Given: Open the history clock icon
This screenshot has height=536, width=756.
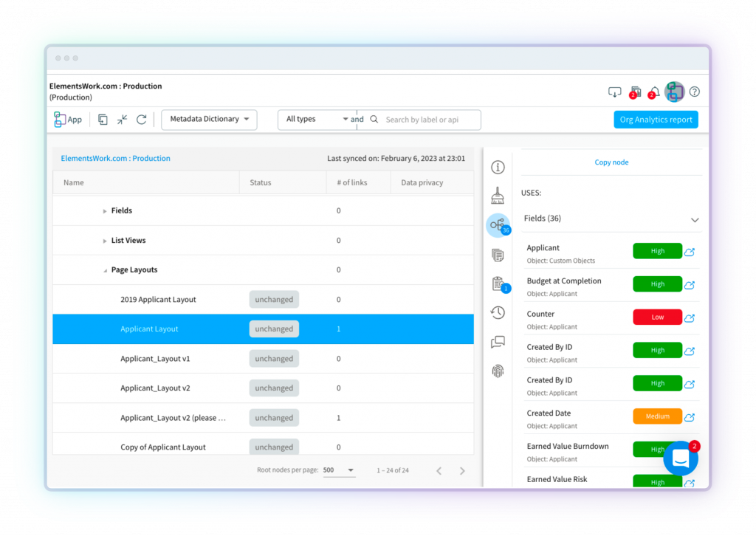Looking at the screenshot, I should click(x=498, y=312).
